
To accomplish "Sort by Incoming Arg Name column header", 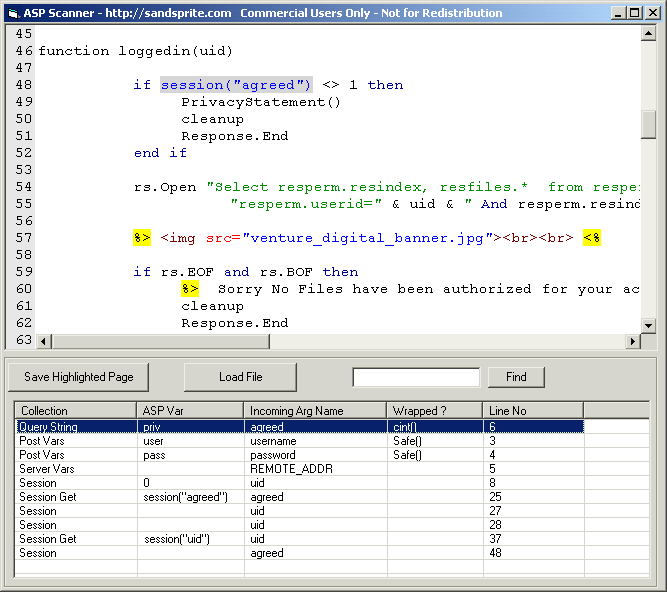I will pos(315,410).
